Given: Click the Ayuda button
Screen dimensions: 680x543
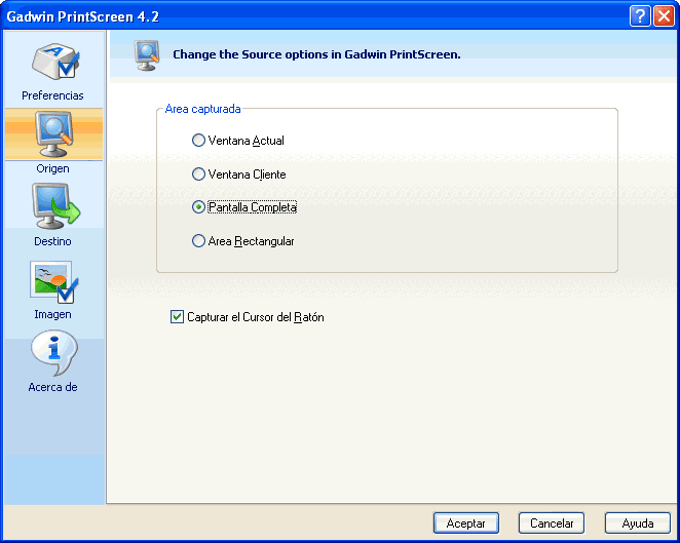Looking at the screenshot, I should coord(638,523).
